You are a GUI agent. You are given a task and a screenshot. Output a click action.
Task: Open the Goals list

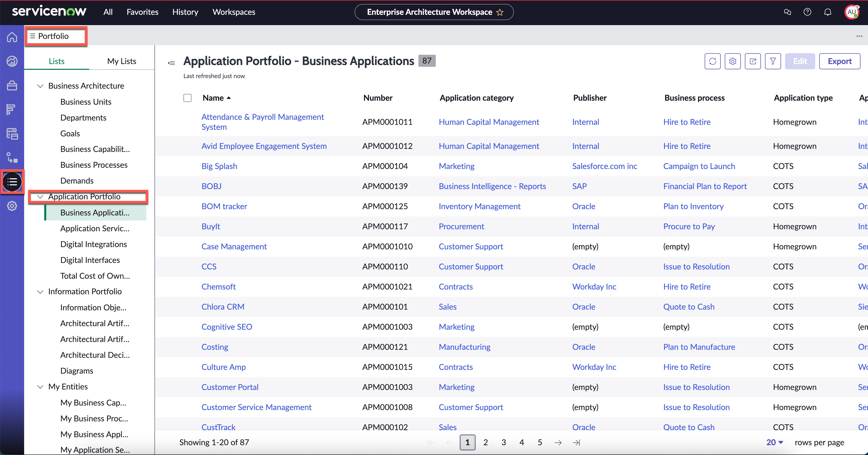70,133
